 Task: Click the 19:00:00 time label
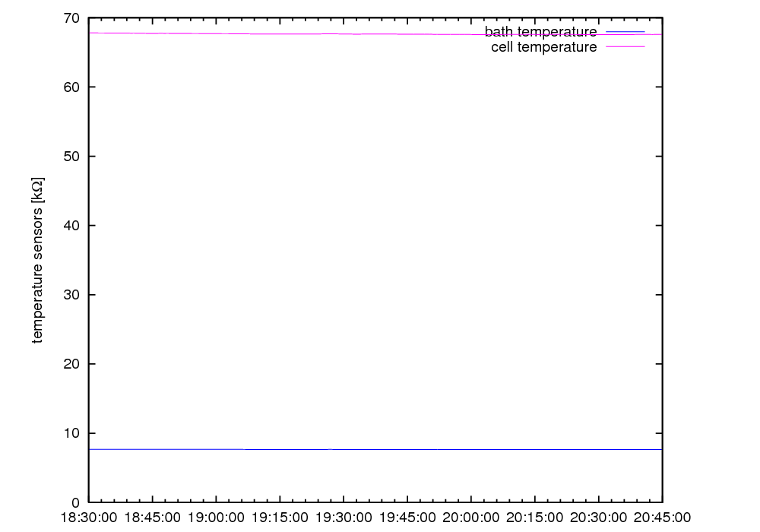click(217, 518)
